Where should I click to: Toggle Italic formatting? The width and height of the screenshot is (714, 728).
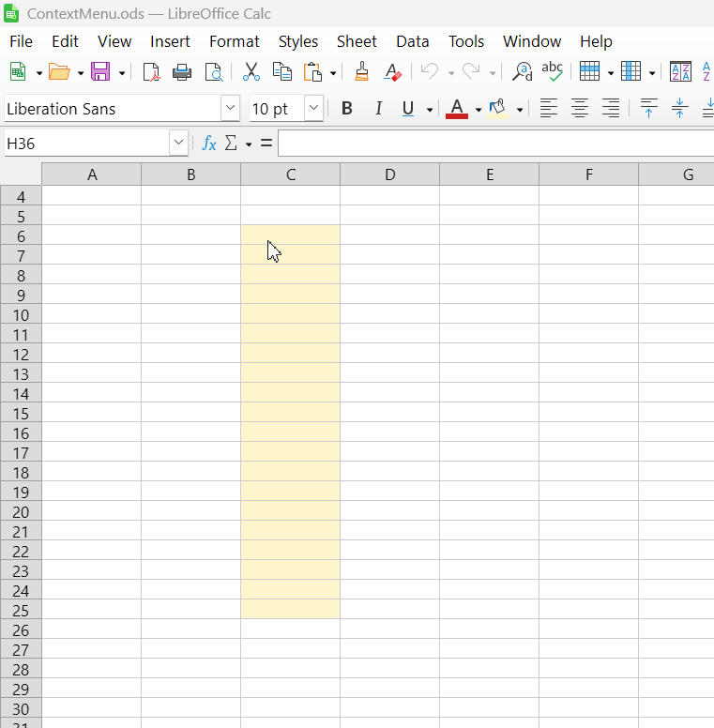coord(378,109)
